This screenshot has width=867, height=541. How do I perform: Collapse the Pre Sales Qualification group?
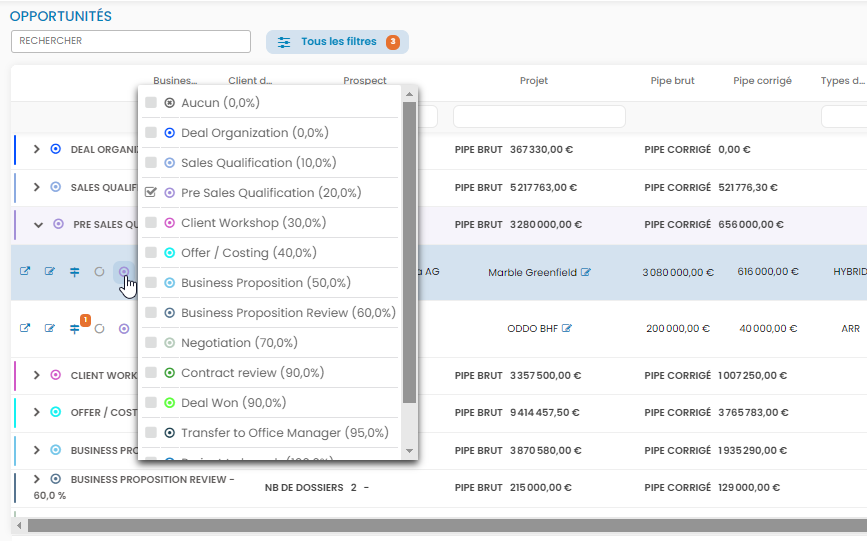39,225
